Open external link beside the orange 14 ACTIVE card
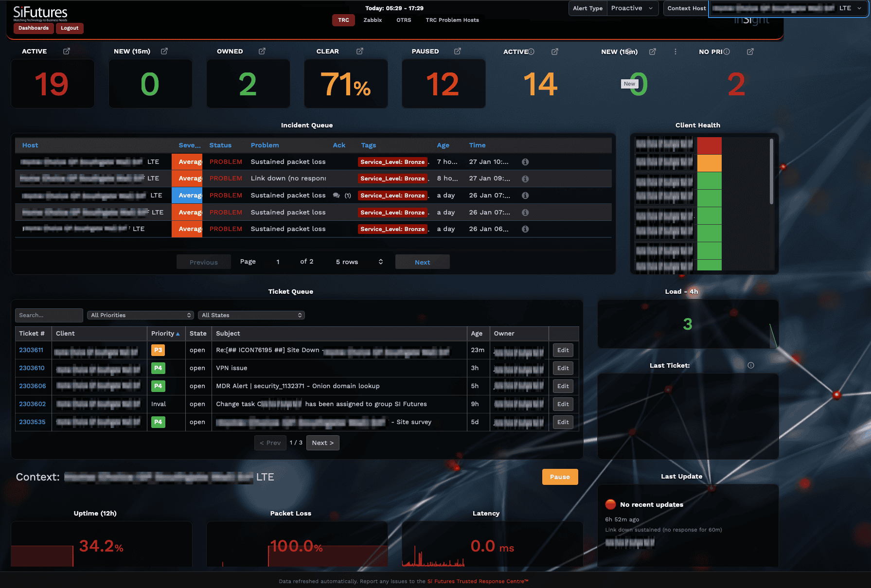 (555, 52)
